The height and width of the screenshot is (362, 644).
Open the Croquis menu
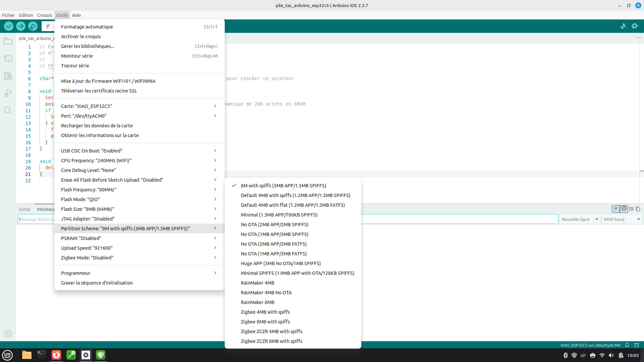pos(45,15)
